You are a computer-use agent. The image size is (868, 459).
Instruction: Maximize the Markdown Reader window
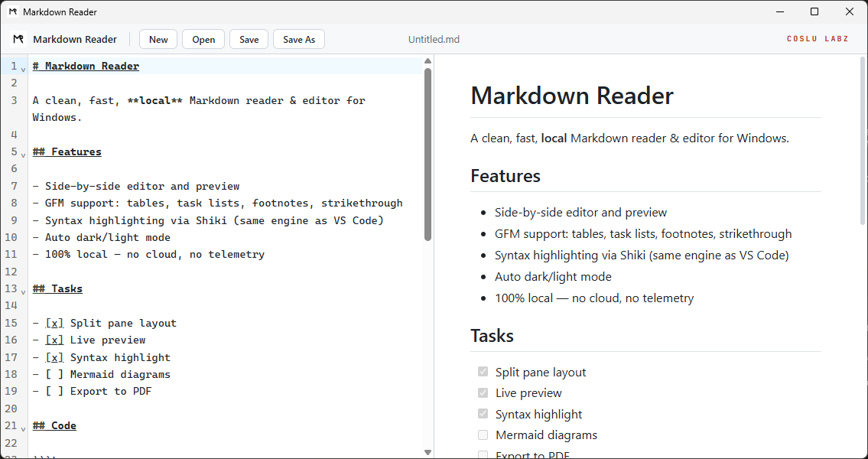point(814,11)
